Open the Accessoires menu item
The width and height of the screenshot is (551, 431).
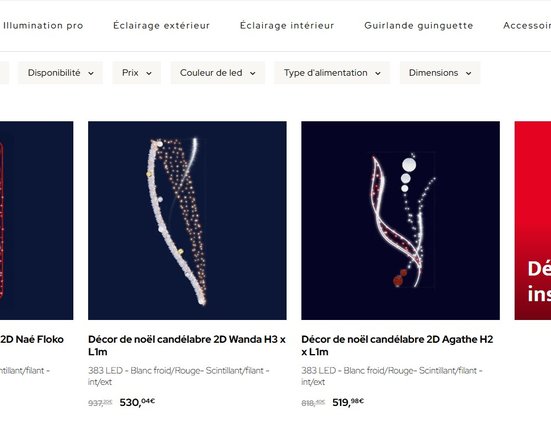click(527, 26)
